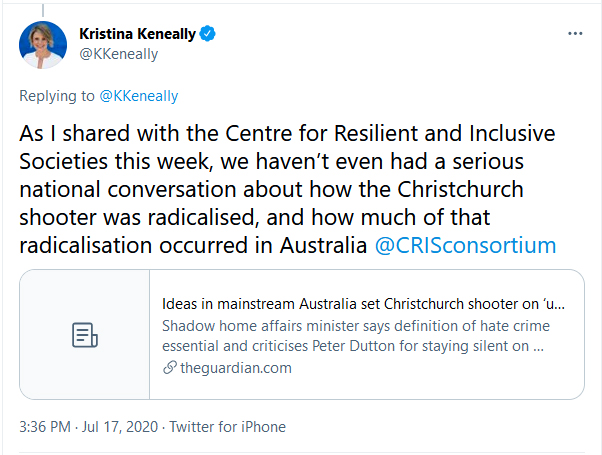Image resolution: width=602 pixels, height=455 pixels.
Task: Click the Jul 17, 2020 date
Action: pos(123,427)
